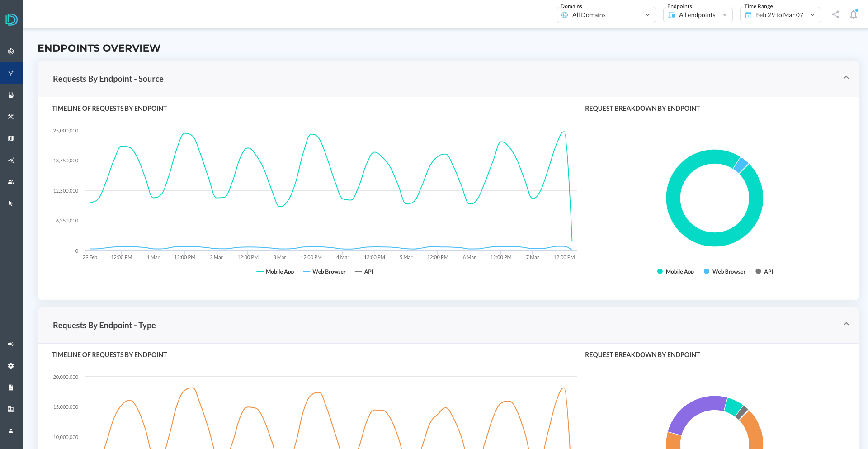The image size is (868, 449).
Task: Open the tools/wrench section in sidebar
Action: (10, 117)
